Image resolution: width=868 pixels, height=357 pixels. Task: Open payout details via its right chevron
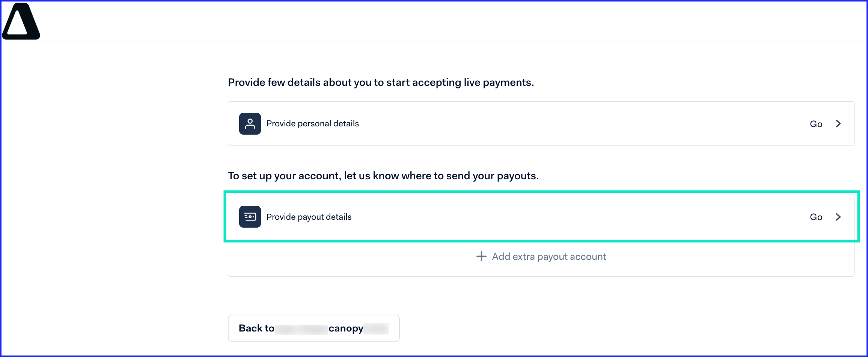pyautogui.click(x=838, y=217)
